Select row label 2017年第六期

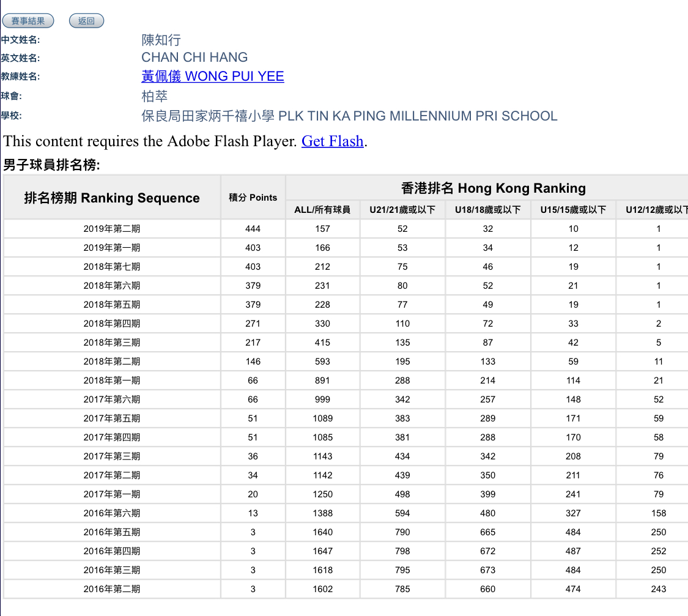pyautogui.click(x=112, y=399)
